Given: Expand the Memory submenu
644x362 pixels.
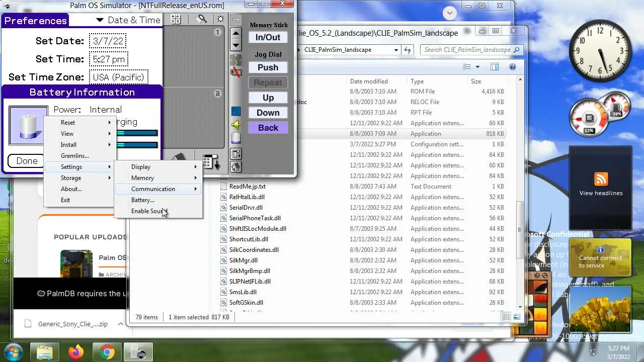Looking at the screenshot, I should point(158,178).
